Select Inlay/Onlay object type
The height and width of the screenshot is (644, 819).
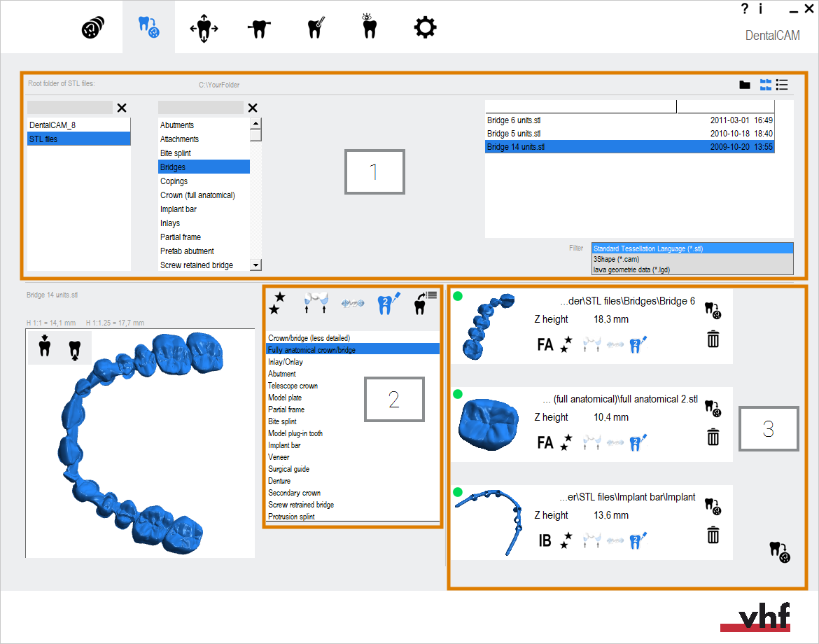pos(353,362)
